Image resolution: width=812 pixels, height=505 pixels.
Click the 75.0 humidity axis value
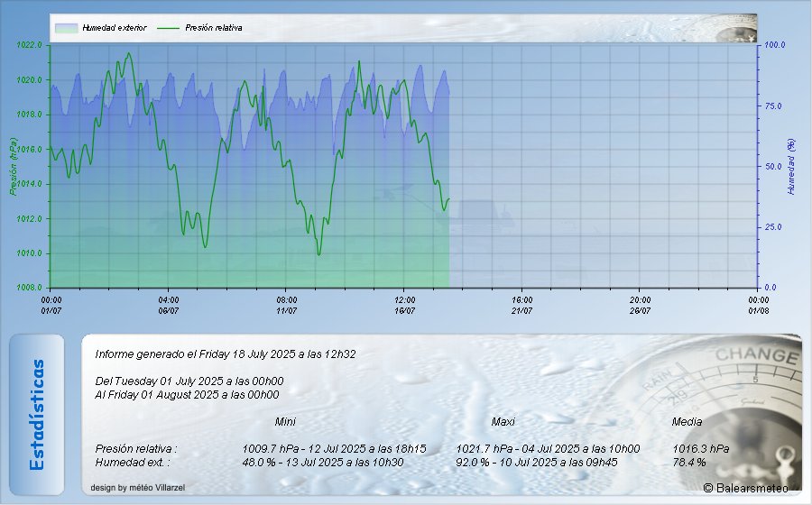click(773, 106)
